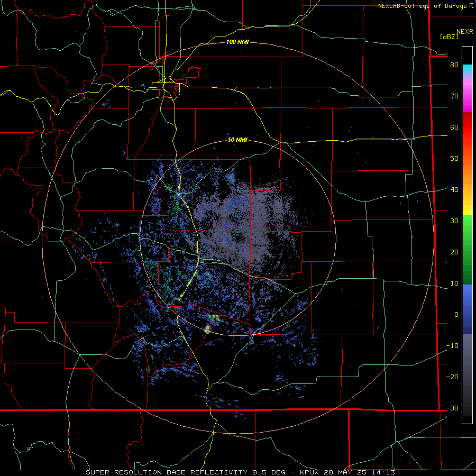
Task: Click the 70 value on dBZ scale
Action: [x=454, y=96]
